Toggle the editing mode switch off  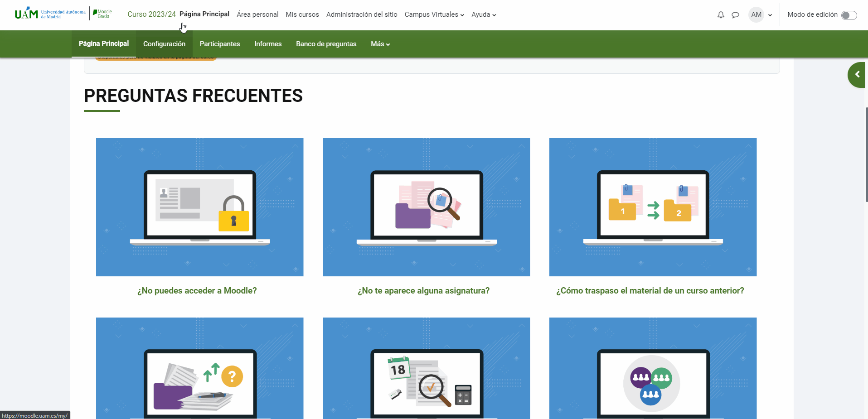coord(849,14)
